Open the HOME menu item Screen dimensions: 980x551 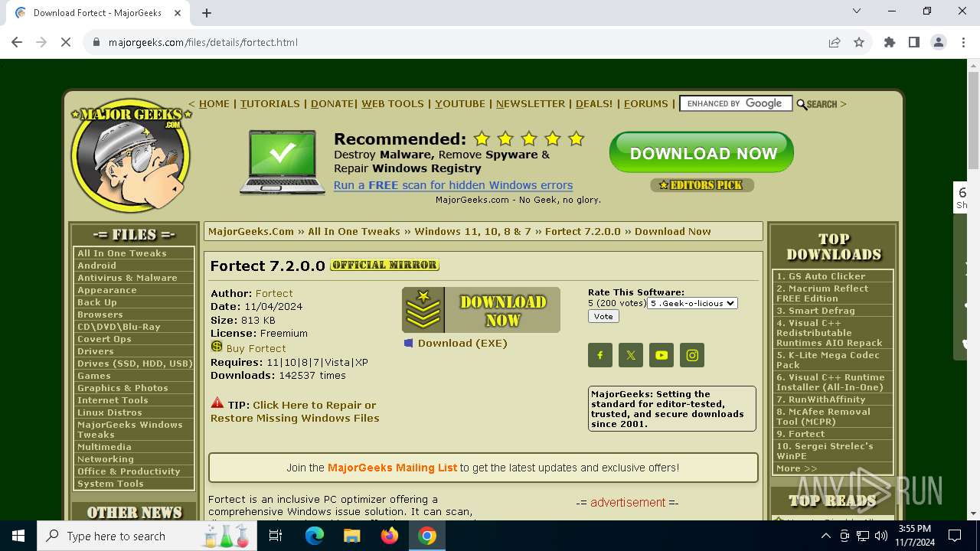[x=214, y=103]
